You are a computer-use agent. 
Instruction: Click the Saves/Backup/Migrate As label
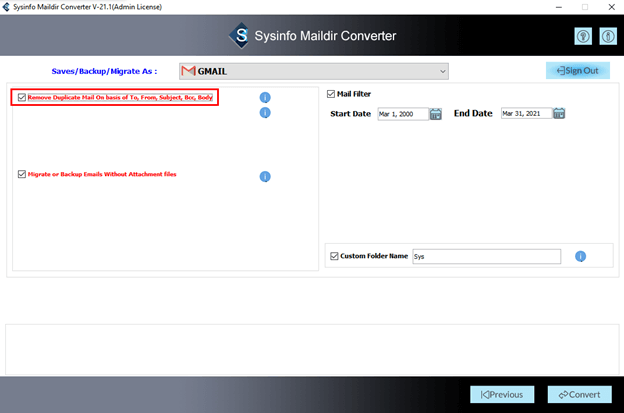[104, 71]
